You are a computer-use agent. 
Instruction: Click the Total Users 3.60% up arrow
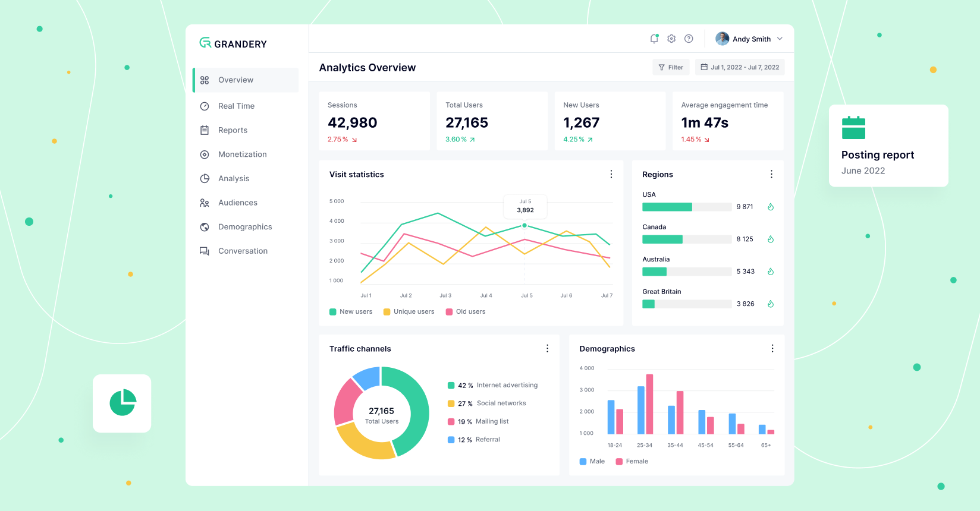[472, 140]
